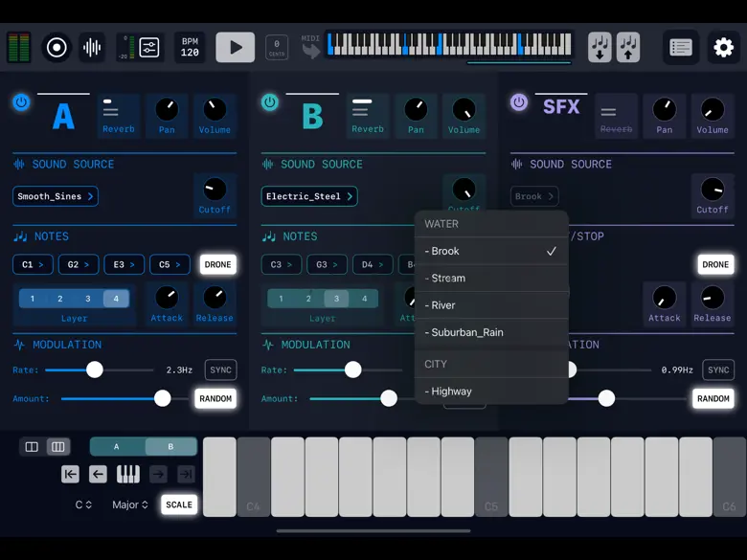Open the MIDI routing icon
Viewport: 747px width, 560px height.
pos(310,47)
